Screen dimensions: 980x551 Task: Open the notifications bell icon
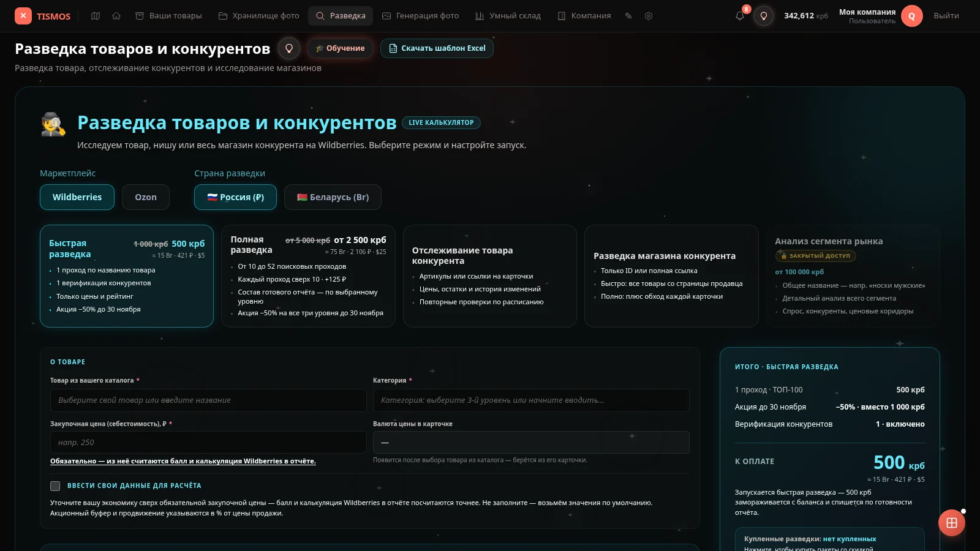click(740, 16)
